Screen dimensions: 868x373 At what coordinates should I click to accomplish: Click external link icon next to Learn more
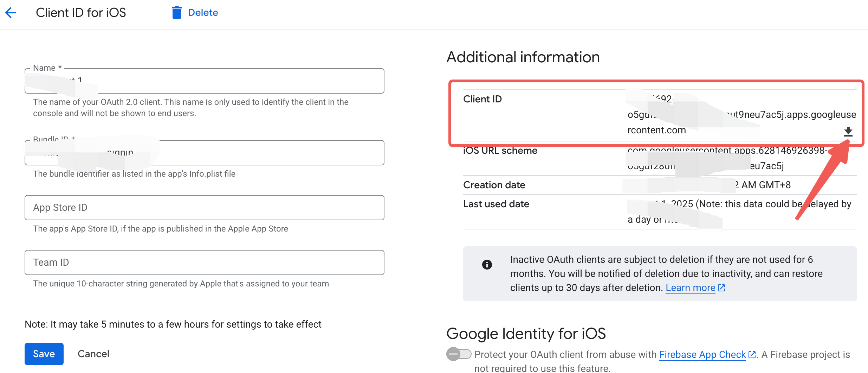coord(721,288)
